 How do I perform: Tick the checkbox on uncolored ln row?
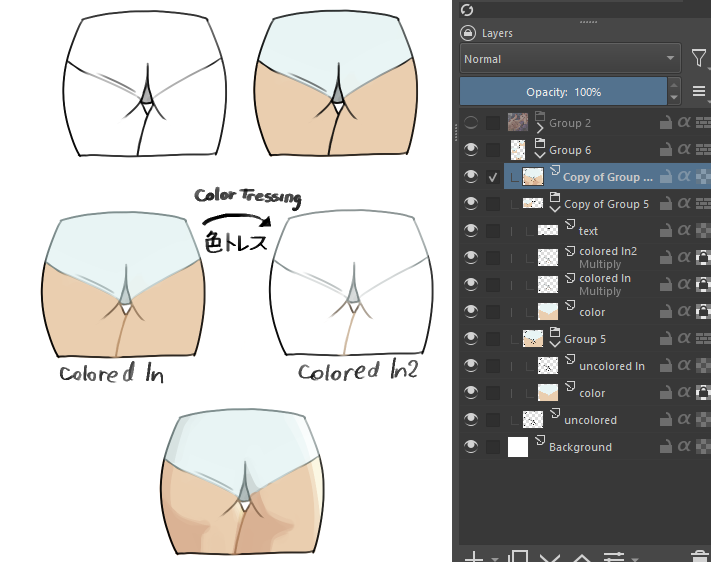[493, 366]
